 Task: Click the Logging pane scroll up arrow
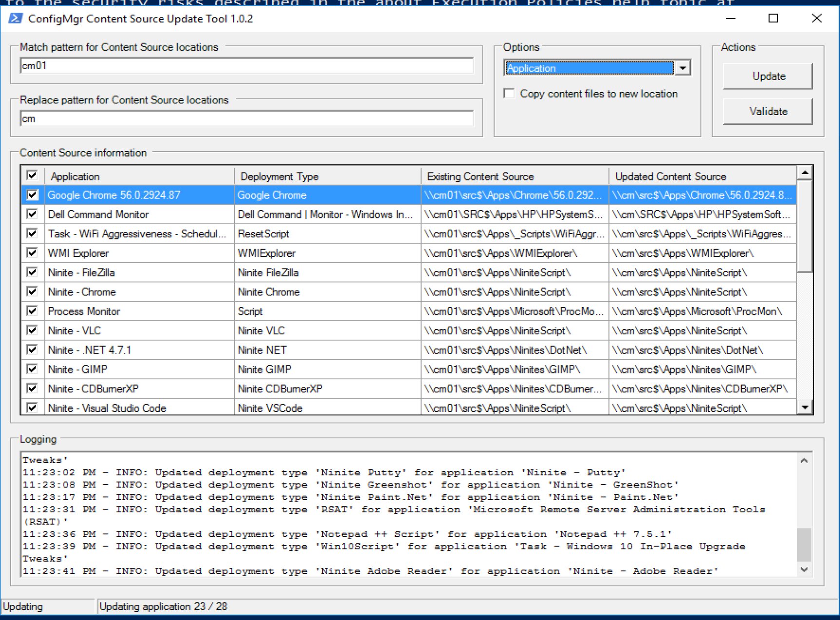pyautogui.click(x=804, y=460)
